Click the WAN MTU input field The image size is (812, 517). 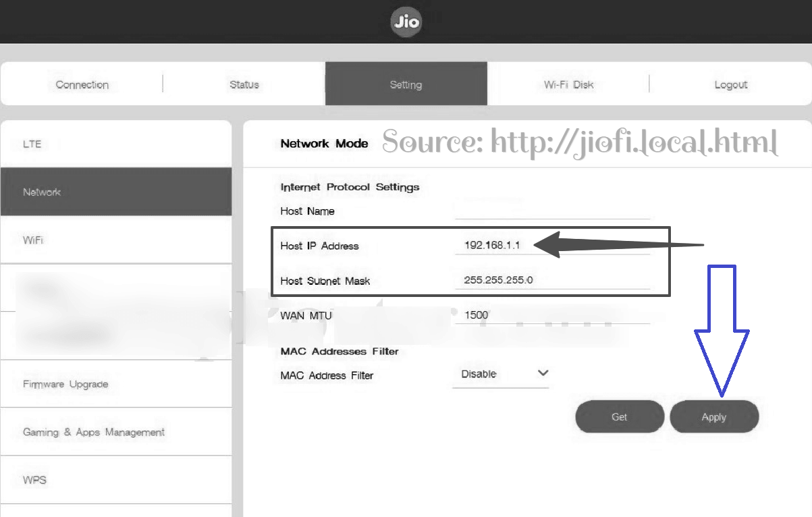click(x=552, y=315)
